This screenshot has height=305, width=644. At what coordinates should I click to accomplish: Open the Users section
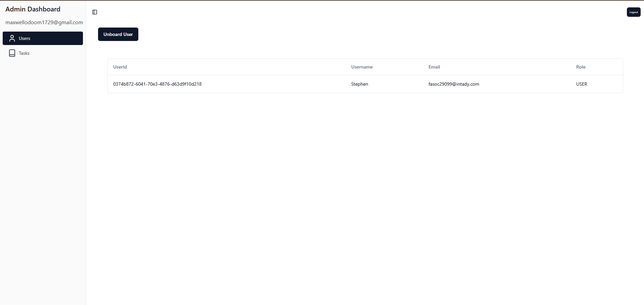pos(43,38)
